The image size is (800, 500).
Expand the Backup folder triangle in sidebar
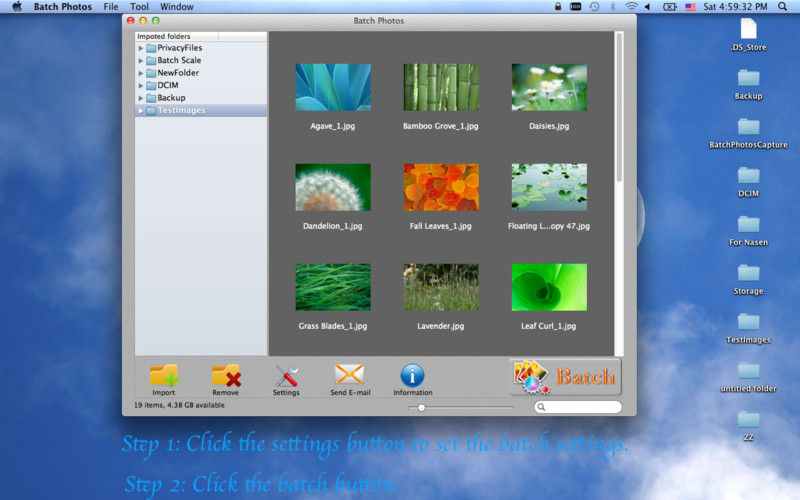click(141, 98)
